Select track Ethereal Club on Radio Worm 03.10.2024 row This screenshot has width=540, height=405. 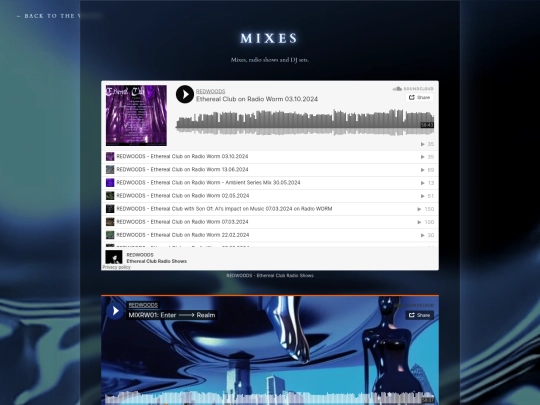point(270,157)
